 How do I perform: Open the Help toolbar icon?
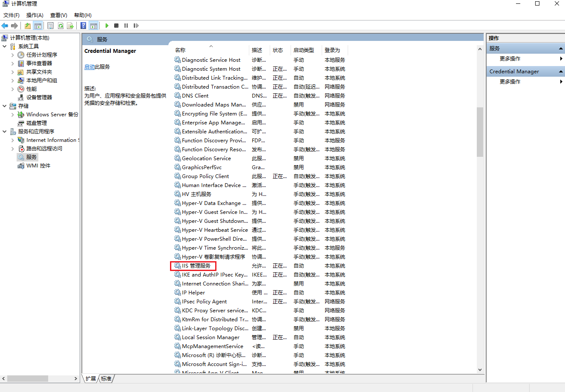pyautogui.click(x=84, y=26)
